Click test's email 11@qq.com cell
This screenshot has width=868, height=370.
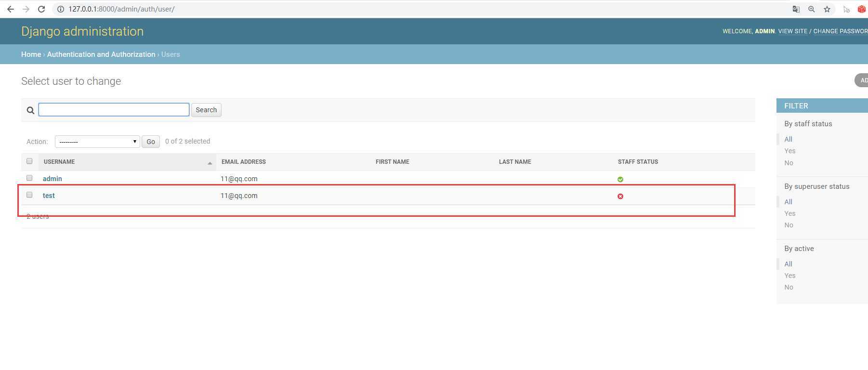point(239,196)
